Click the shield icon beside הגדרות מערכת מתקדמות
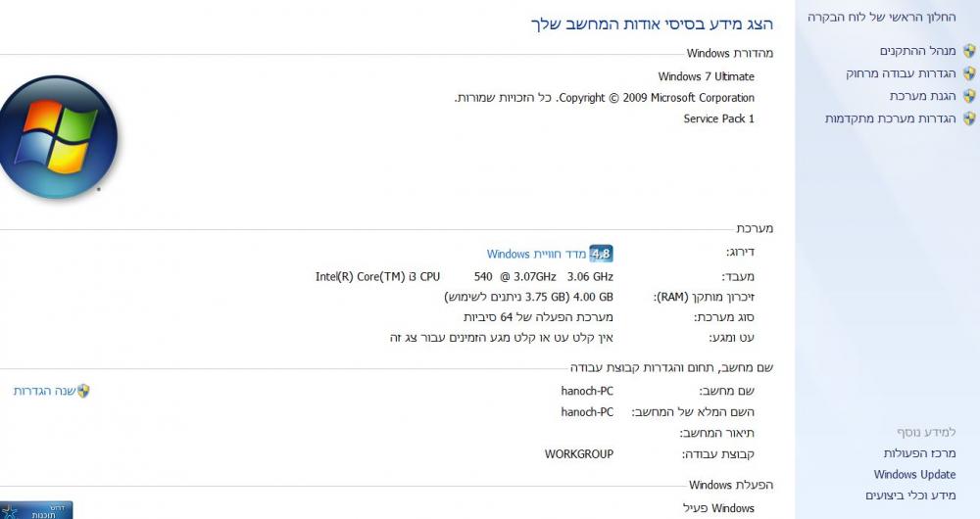The width and height of the screenshot is (980, 519). pyautogui.click(x=969, y=118)
